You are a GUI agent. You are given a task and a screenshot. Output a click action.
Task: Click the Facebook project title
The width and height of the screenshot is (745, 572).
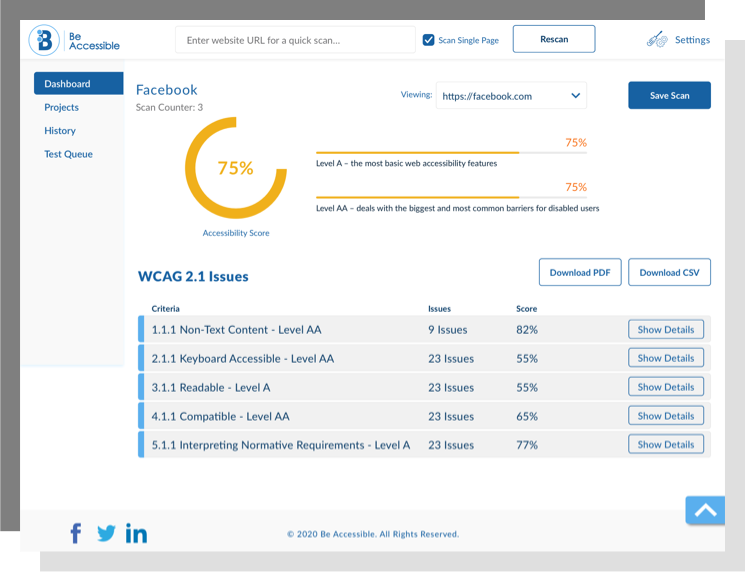[166, 90]
